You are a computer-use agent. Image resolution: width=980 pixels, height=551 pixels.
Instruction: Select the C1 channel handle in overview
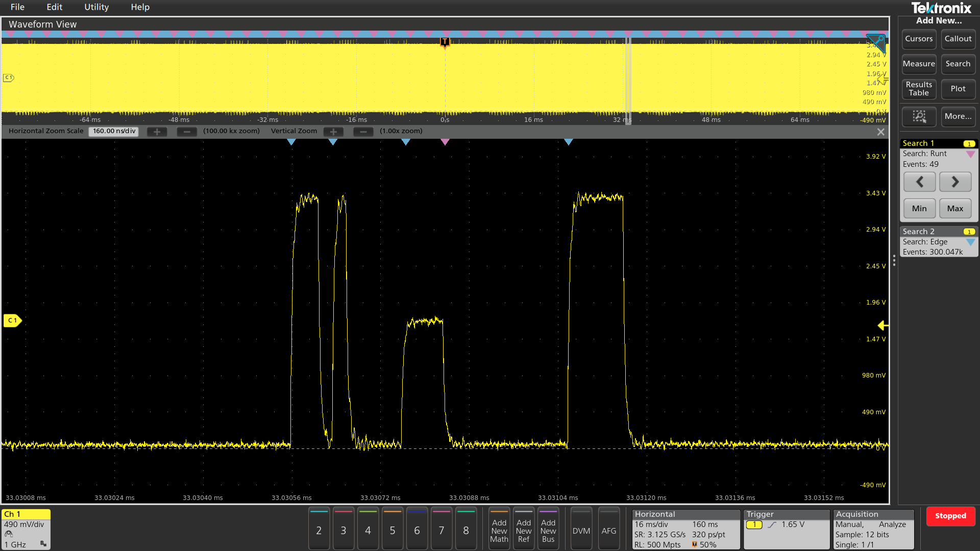(x=9, y=78)
